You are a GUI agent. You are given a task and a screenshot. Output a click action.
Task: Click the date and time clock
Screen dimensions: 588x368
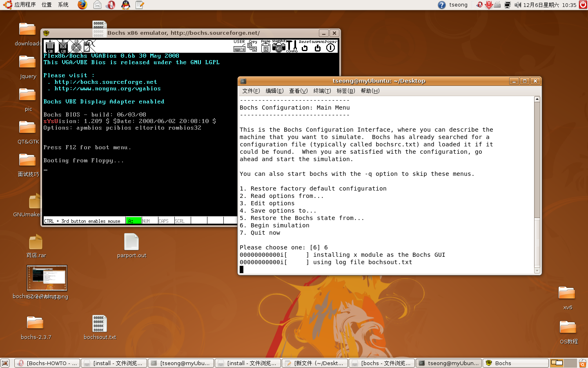[x=550, y=5]
